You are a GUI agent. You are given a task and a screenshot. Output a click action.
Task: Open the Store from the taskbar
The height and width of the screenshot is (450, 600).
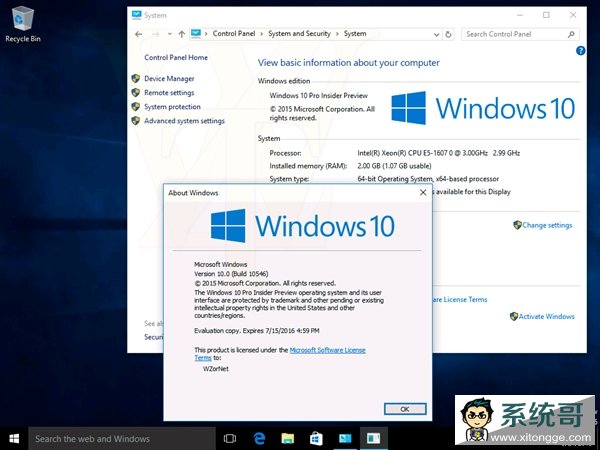[316, 439]
